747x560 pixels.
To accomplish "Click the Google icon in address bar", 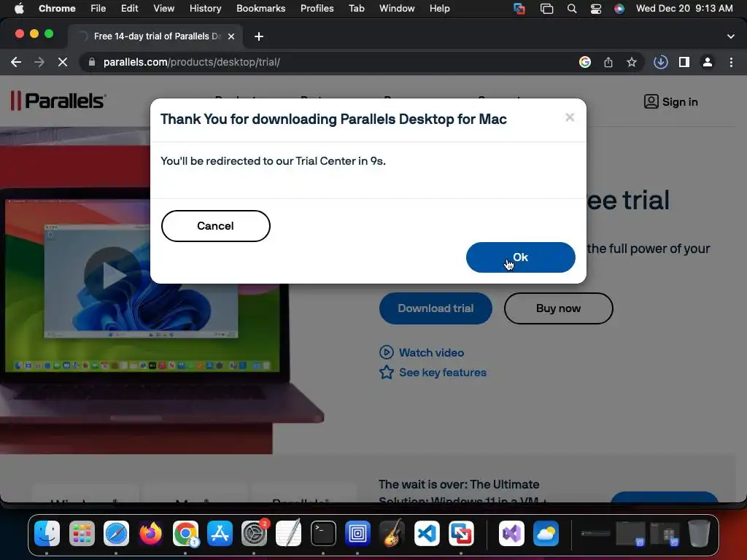I will (584, 62).
